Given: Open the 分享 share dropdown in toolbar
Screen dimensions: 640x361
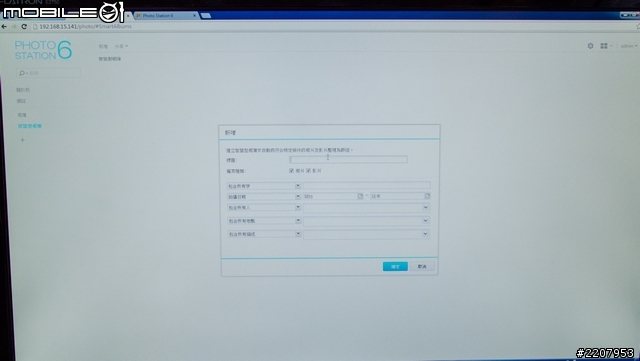Looking at the screenshot, I should [121, 47].
